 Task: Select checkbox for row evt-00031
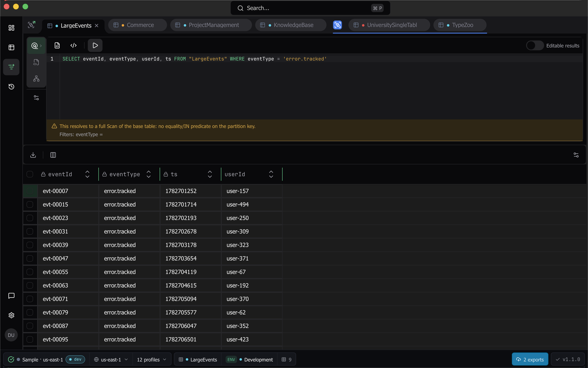[30, 231]
